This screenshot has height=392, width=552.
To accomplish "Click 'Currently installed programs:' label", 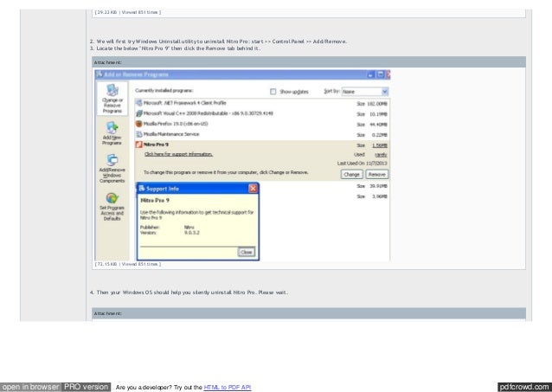I will coord(164,91).
